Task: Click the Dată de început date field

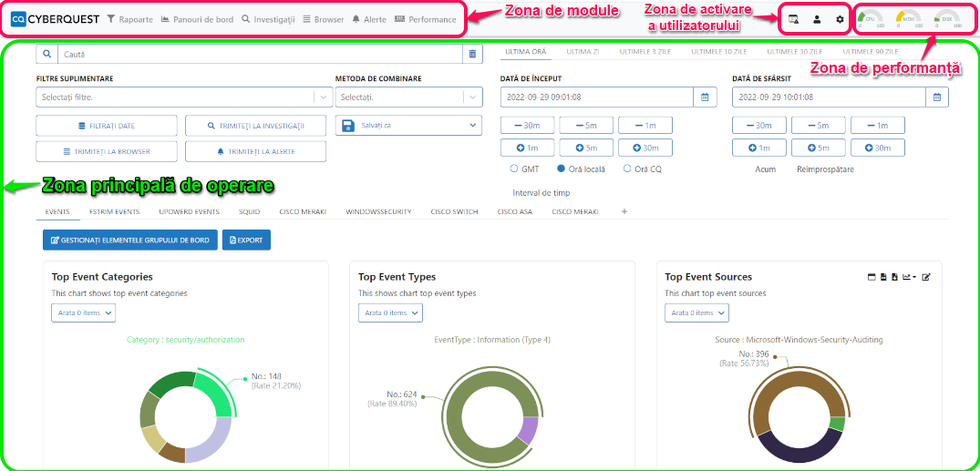Action: pos(597,97)
